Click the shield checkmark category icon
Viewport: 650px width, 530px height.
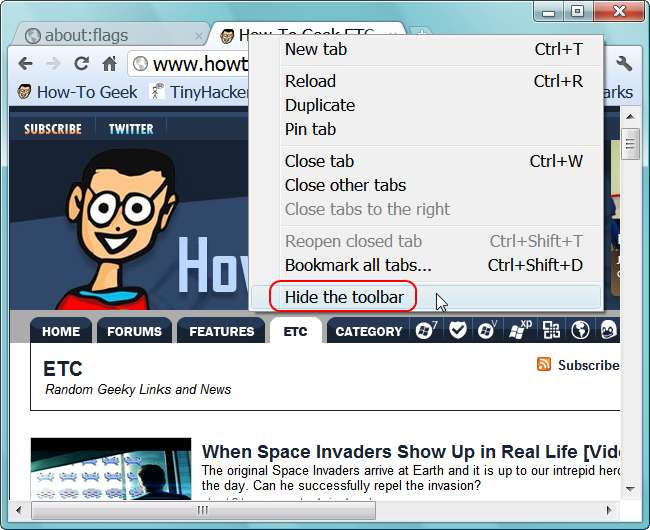(458, 330)
